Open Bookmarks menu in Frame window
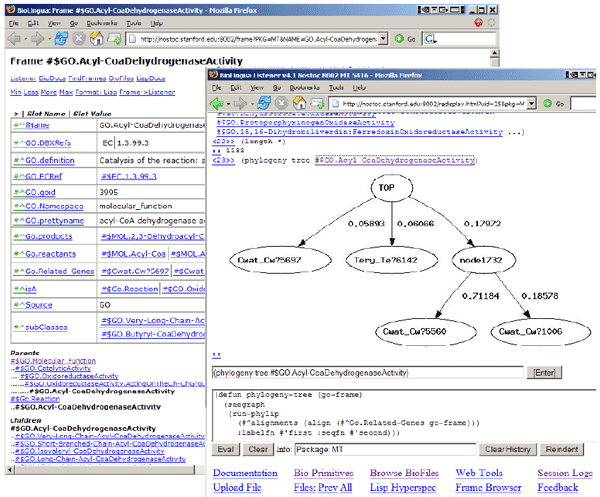This screenshot has height=497, width=600. [x=102, y=23]
